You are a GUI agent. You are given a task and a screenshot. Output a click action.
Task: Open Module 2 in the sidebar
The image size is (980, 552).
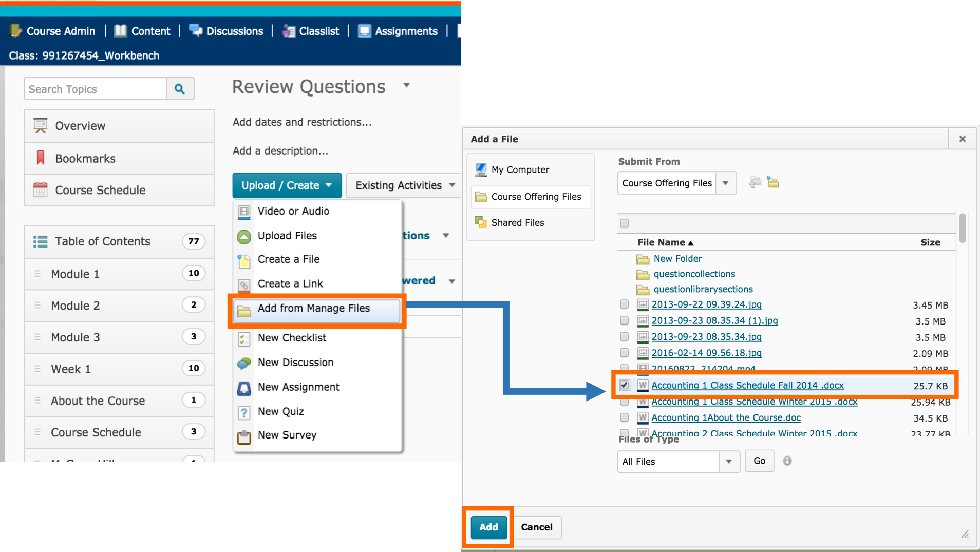(119, 306)
